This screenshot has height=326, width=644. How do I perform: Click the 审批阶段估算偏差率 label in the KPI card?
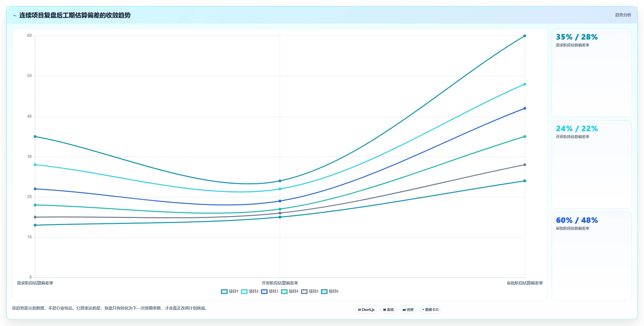[x=573, y=228]
